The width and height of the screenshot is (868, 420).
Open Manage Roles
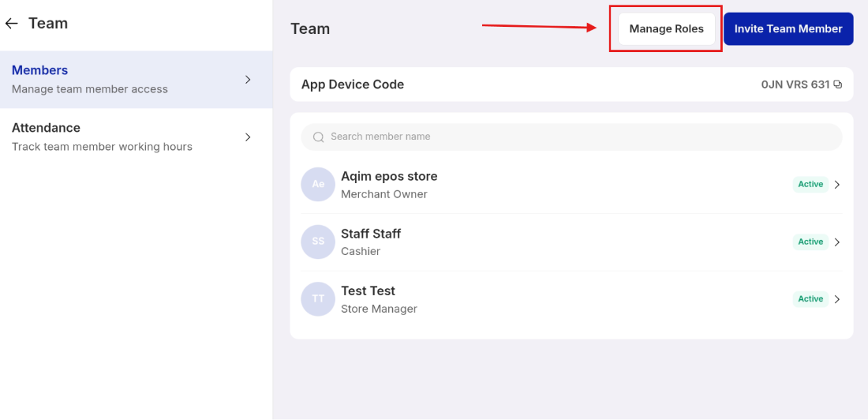667,28
